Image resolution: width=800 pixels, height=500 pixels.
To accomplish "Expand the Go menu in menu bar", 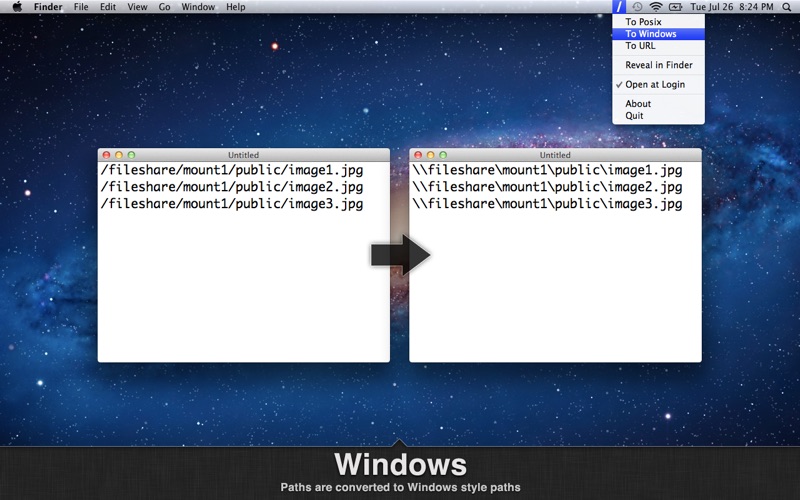I will coord(164,7).
